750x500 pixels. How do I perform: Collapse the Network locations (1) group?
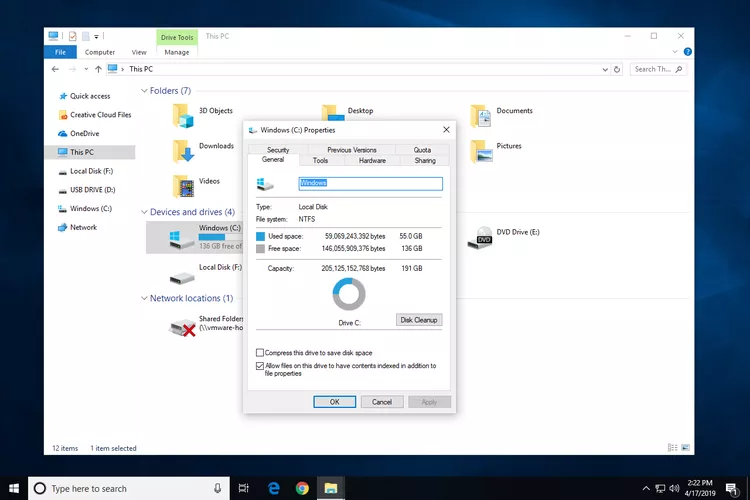[144, 298]
